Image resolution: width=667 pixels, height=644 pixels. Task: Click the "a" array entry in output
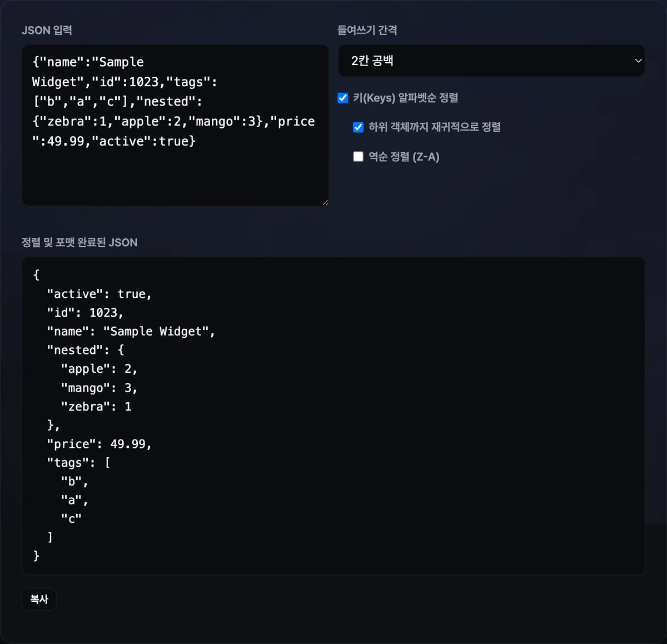point(74,500)
